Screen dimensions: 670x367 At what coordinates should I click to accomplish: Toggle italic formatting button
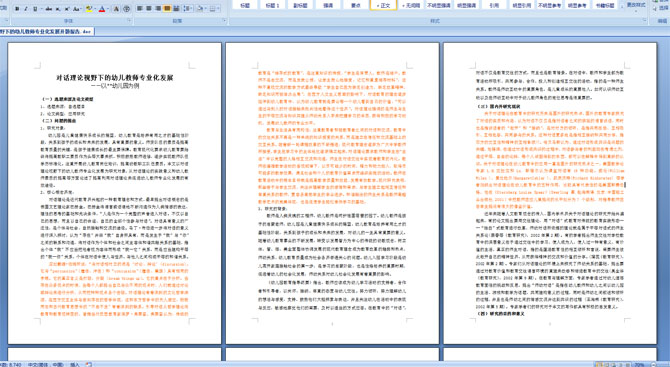(26, 9)
